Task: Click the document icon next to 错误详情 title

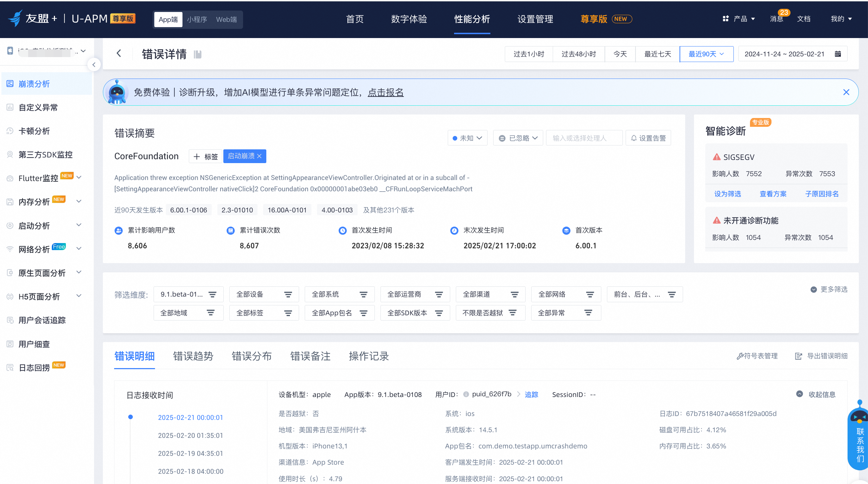Action: click(x=198, y=54)
